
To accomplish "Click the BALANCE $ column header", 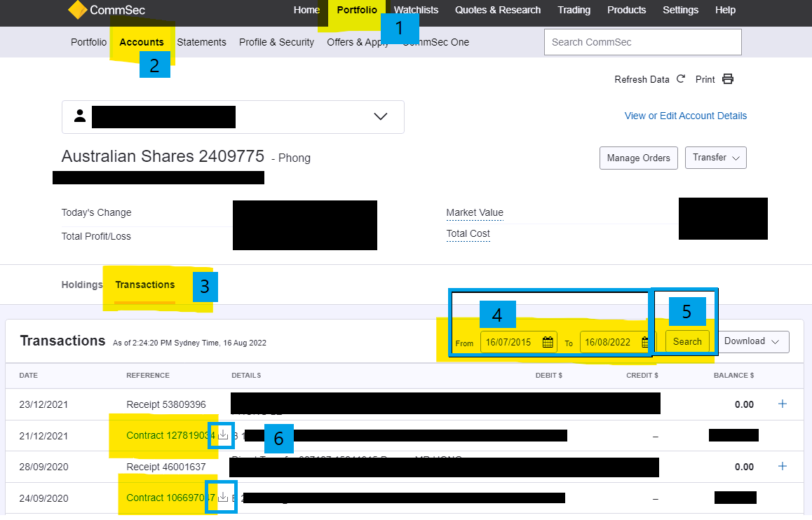I will point(733,375).
